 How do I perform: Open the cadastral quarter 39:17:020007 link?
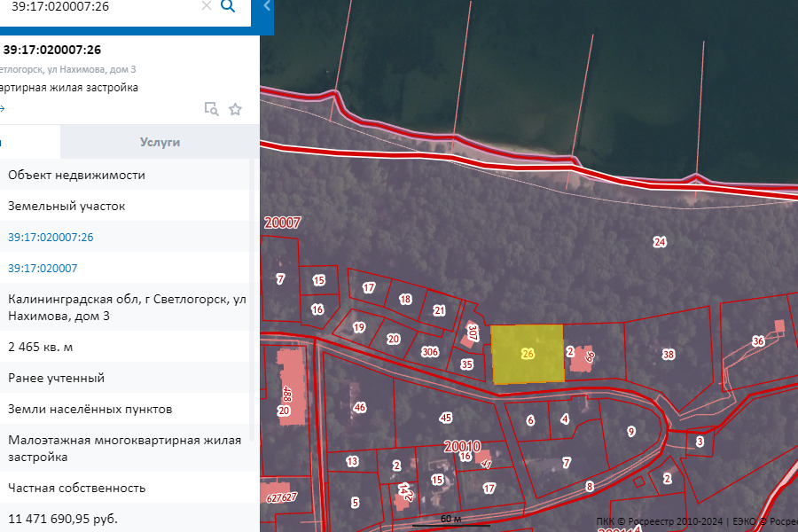point(43,268)
